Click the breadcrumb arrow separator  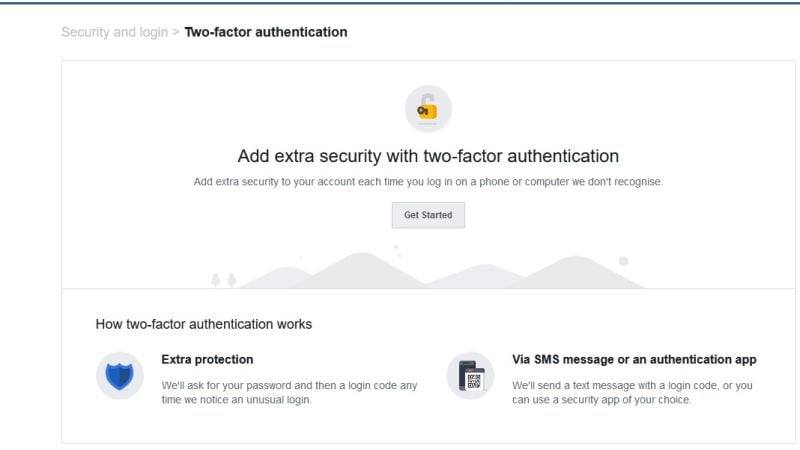176,32
